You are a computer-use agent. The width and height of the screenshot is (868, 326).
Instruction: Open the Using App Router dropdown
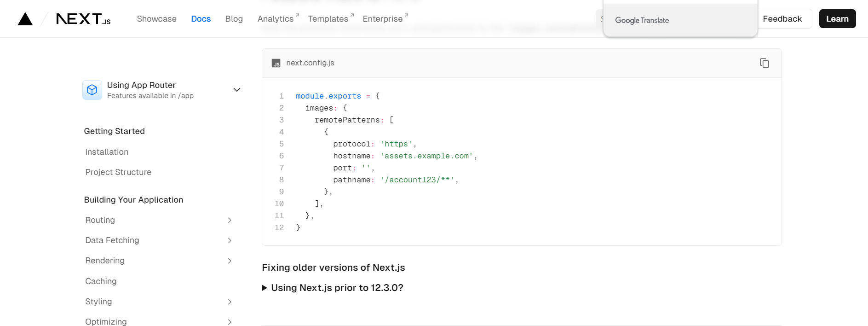(x=236, y=90)
